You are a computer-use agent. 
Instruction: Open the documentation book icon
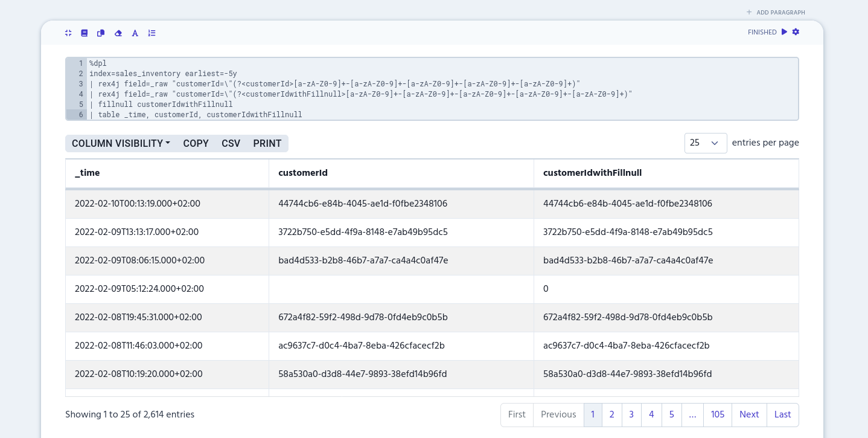coord(85,33)
